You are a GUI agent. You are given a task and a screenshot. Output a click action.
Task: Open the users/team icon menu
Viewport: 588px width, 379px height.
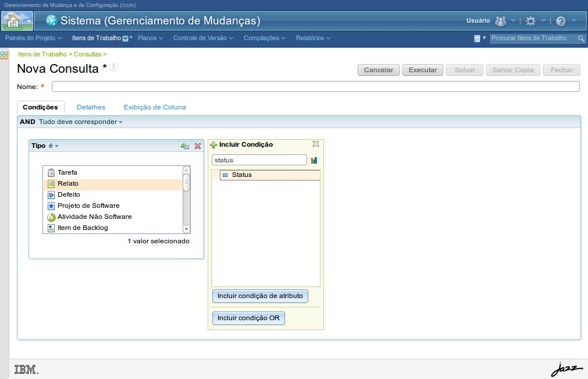coord(501,21)
